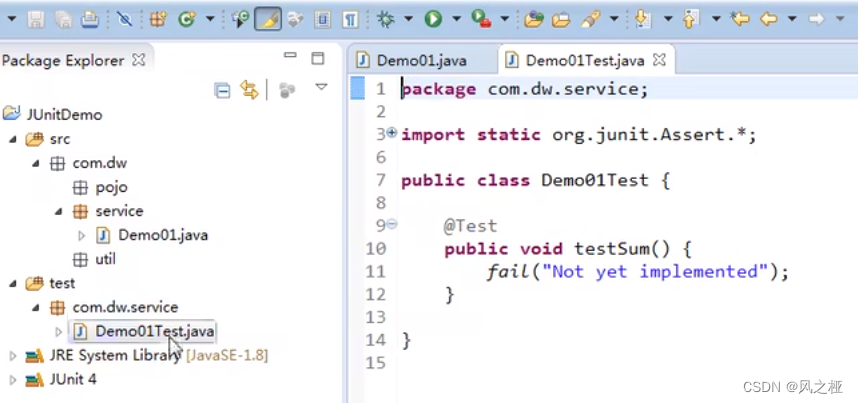This screenshot has width=858, height=403.
Task: Collapse the com.dw package arrow
Action: point(36,163)
